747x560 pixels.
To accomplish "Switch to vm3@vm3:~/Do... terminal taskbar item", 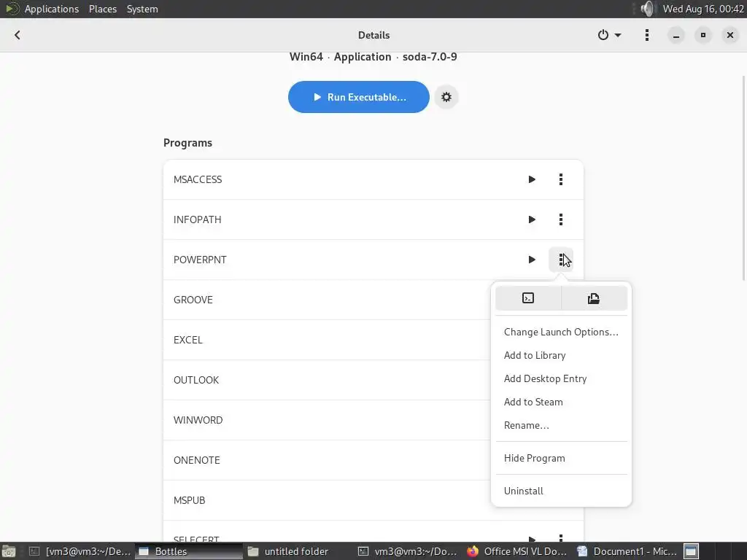I will pyautogui.click(x=408, y=551).
